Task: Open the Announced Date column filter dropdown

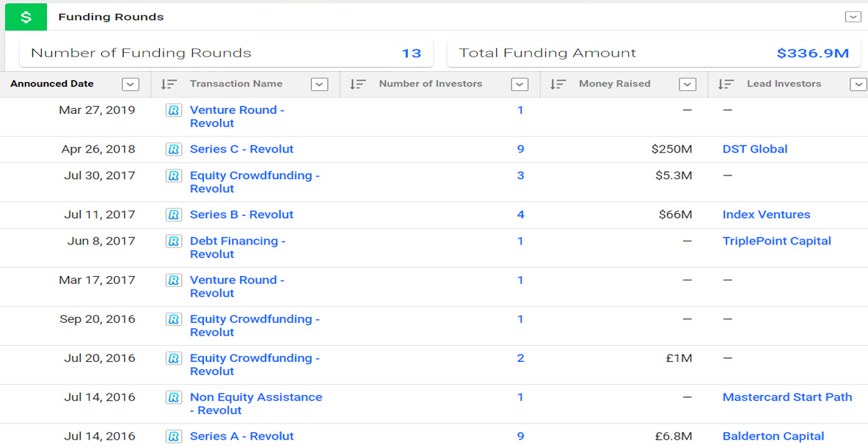Action: tap(130, 84)
